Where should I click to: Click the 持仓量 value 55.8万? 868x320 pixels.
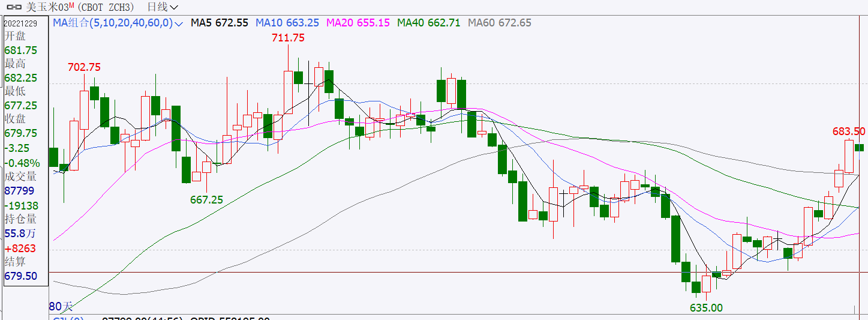point(20,234)
